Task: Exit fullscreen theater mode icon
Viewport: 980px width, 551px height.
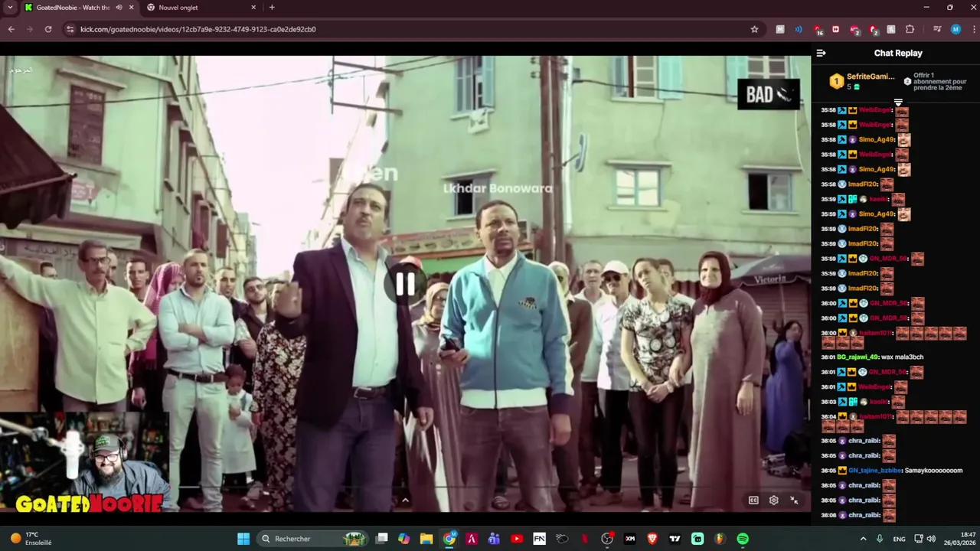Action: point(794,500)
